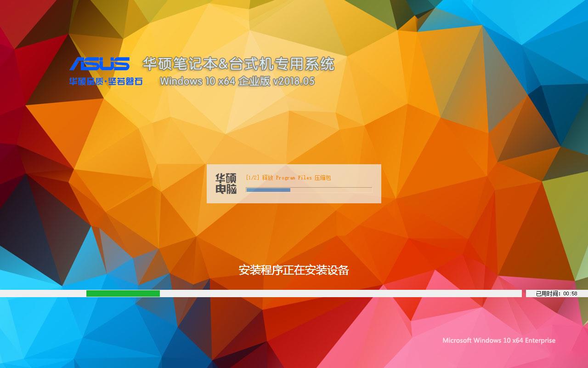Click the 释放 word in the extraction status
Image resolution: width=588 pixels, height=368 pixels.
(267, 178)
